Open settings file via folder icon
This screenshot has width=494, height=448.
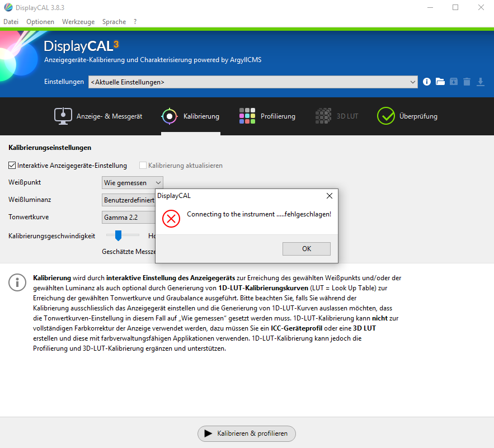pyautogui.click(x=440, y=82)
